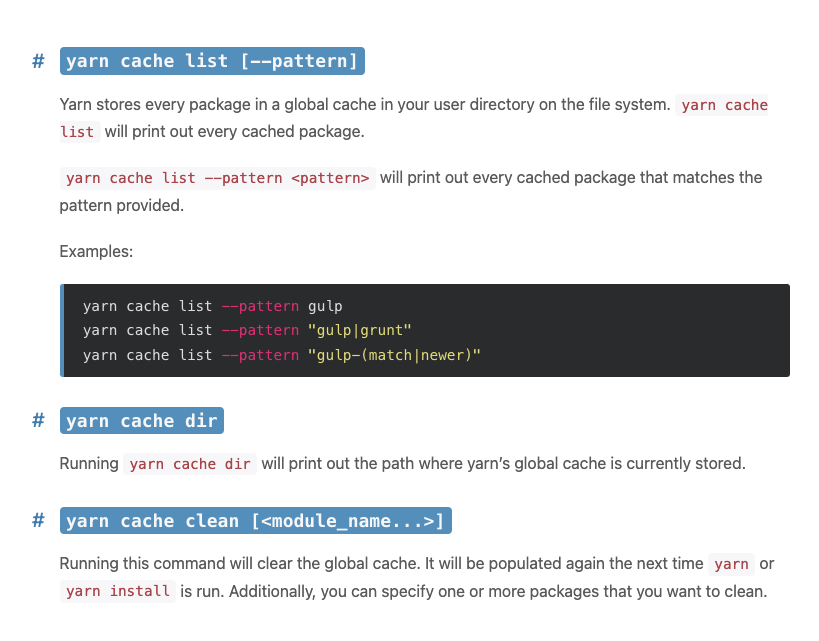Click the # anchor beside yarn cache clean heading
819x641 pixels.
(x=38, y=520)
